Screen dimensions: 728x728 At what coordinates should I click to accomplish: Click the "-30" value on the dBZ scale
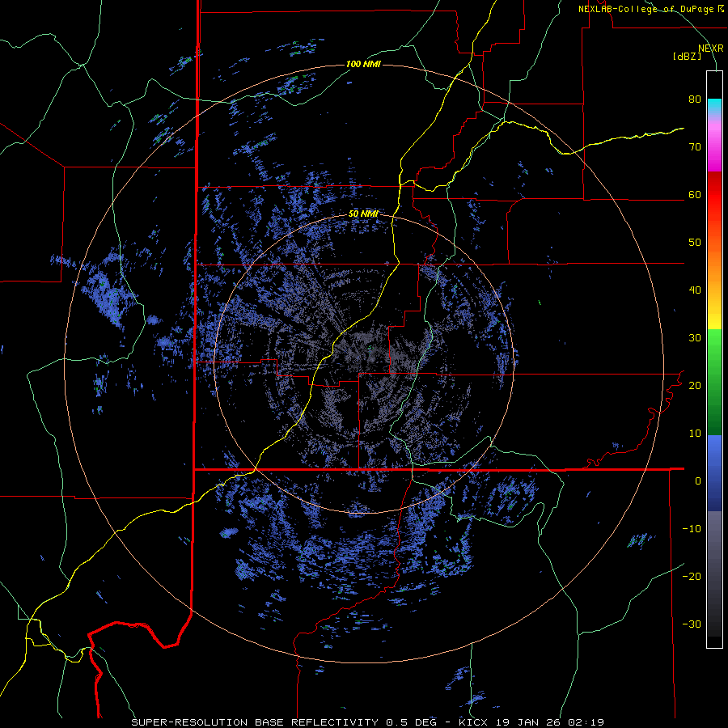pos(692,624)
